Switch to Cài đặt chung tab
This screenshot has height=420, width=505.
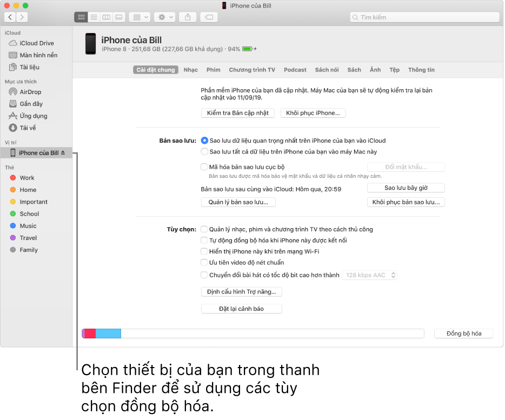(x=156, y=70)
